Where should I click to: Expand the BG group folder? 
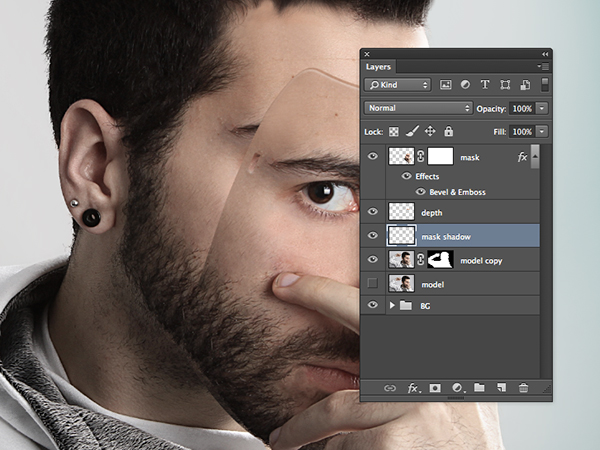tap(392, 306)
